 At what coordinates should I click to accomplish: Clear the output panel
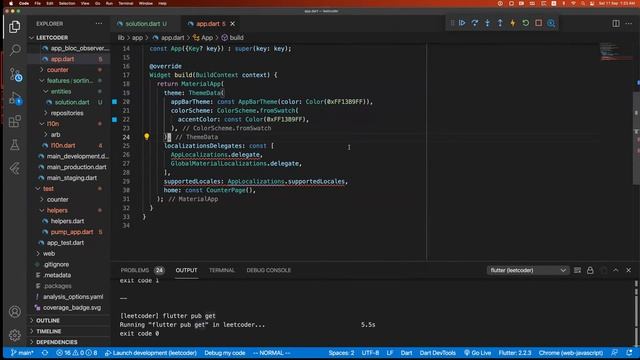click(x=577, y=270)
